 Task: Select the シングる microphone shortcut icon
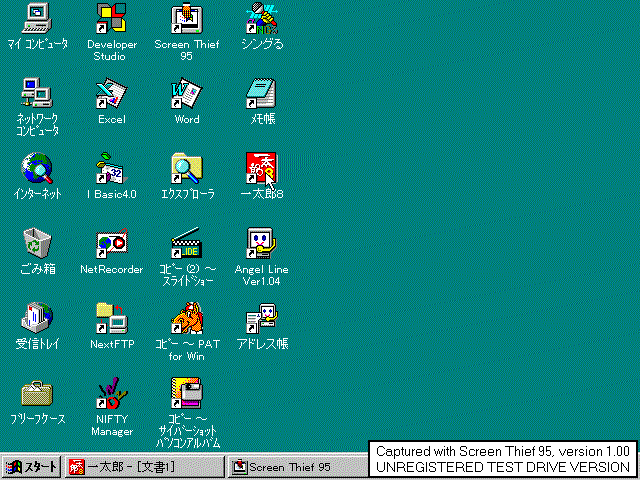point(262,19)
